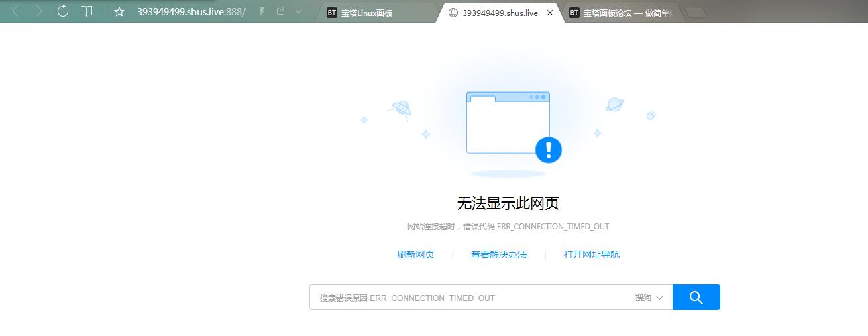Click the BT favicon on 宝塔Linux面板 tab

point(332,13)
